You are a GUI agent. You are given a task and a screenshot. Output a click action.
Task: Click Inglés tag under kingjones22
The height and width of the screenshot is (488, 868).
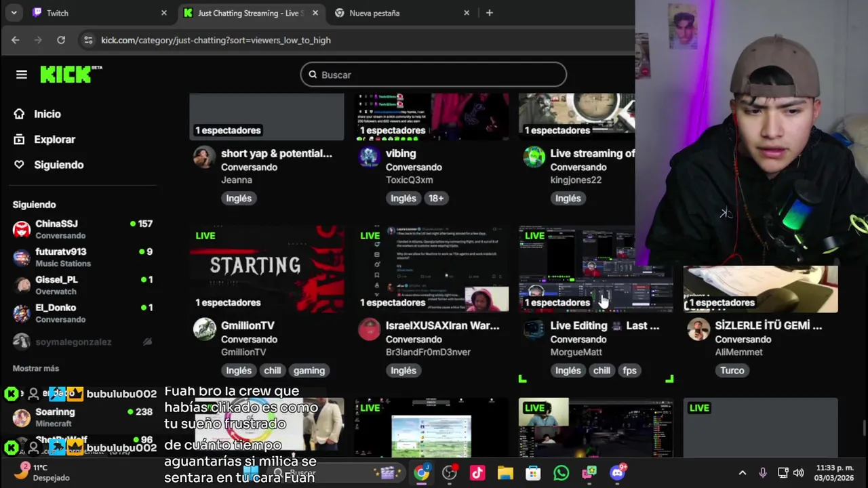[x=568, y=198]
